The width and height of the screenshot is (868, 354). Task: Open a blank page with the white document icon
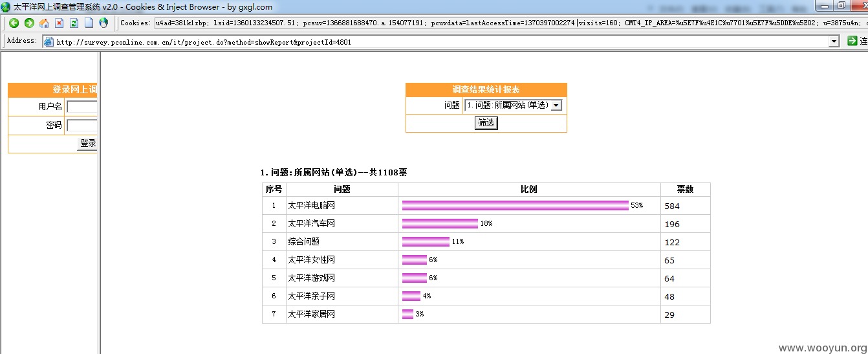(89, 23)
